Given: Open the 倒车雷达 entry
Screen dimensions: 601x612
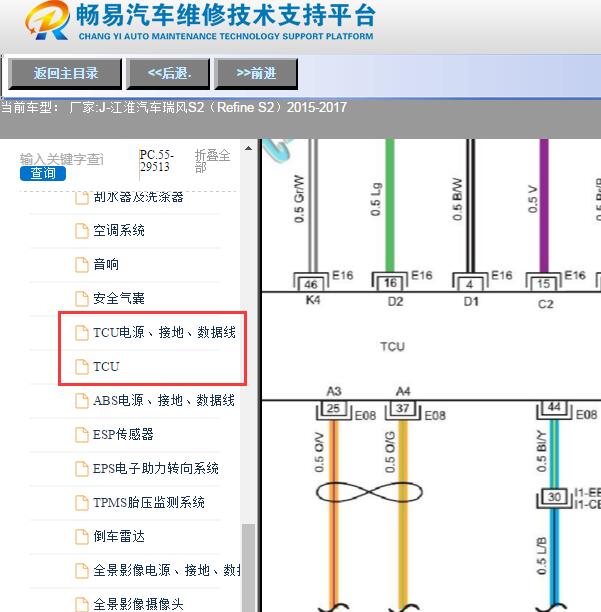Looking at the screenshot, I should [119, 536].
